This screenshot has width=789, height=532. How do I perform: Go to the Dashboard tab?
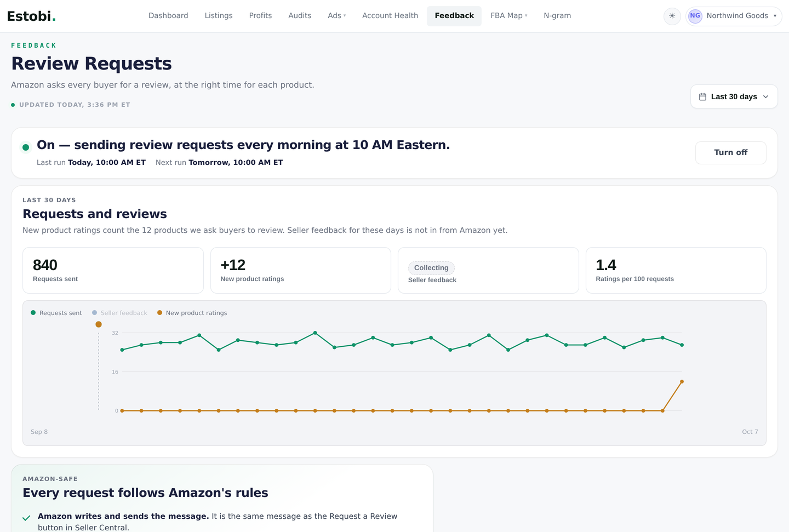(x=168, y=16)
